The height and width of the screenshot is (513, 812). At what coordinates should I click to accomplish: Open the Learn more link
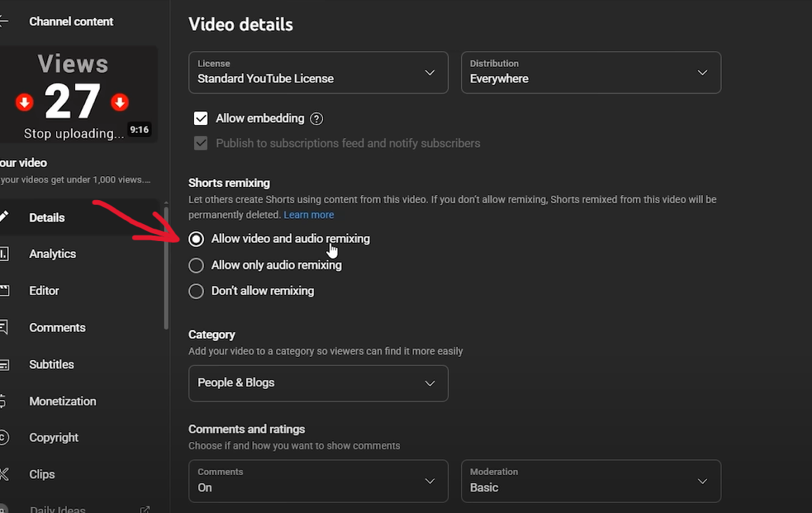tap(308, 215)
